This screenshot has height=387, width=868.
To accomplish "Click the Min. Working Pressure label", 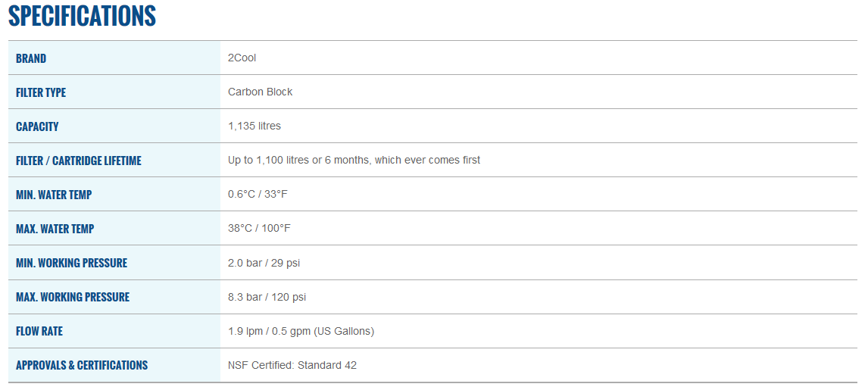I will (x=72, y=263).
